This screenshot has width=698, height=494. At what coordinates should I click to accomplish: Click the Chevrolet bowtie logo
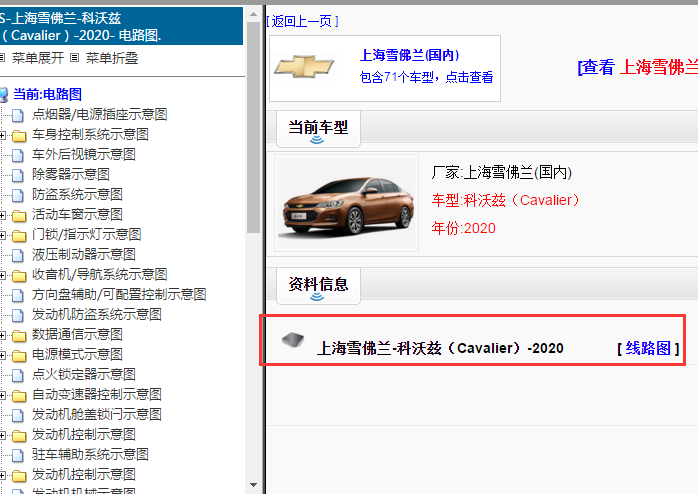[x=304, y=67]
